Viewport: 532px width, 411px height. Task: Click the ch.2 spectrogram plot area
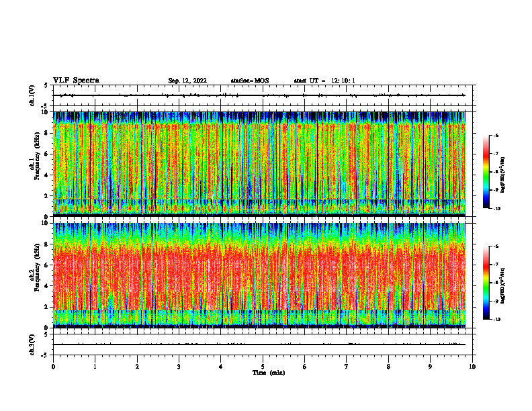click(x=259, y=275)
